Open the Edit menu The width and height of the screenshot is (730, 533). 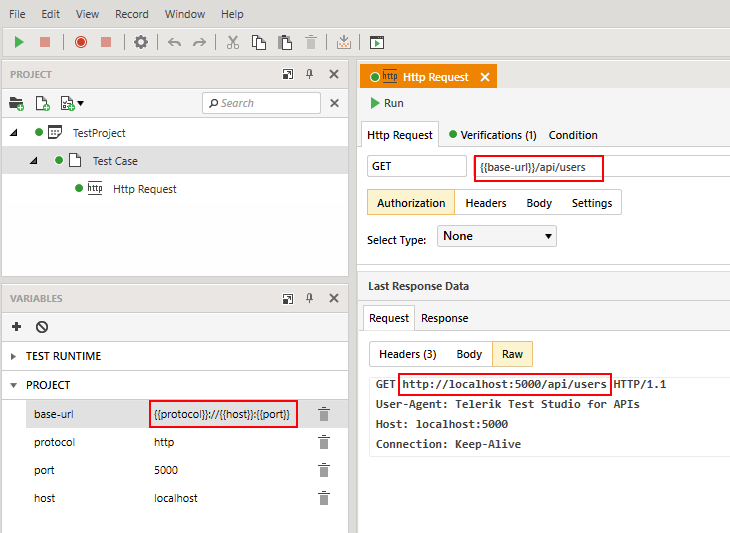click(x=50, y=14)
